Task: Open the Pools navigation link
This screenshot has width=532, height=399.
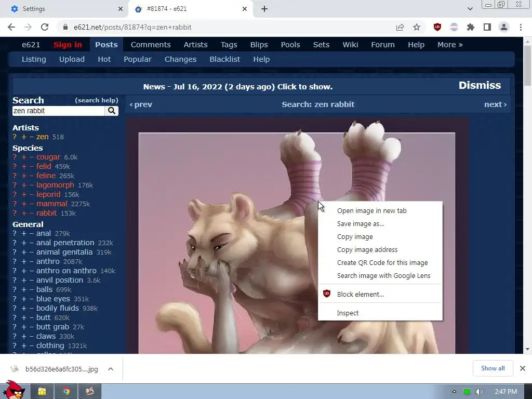Action: (x=290, y=45)
